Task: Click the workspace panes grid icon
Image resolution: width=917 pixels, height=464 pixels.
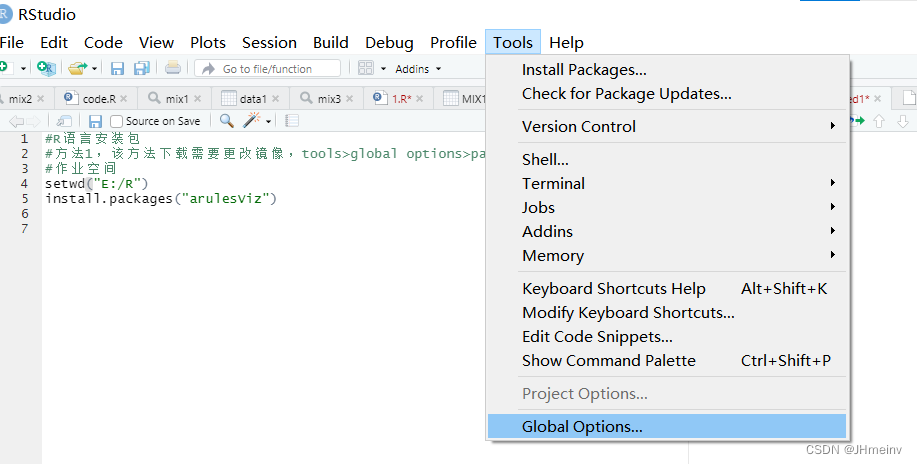Action: 365,69
